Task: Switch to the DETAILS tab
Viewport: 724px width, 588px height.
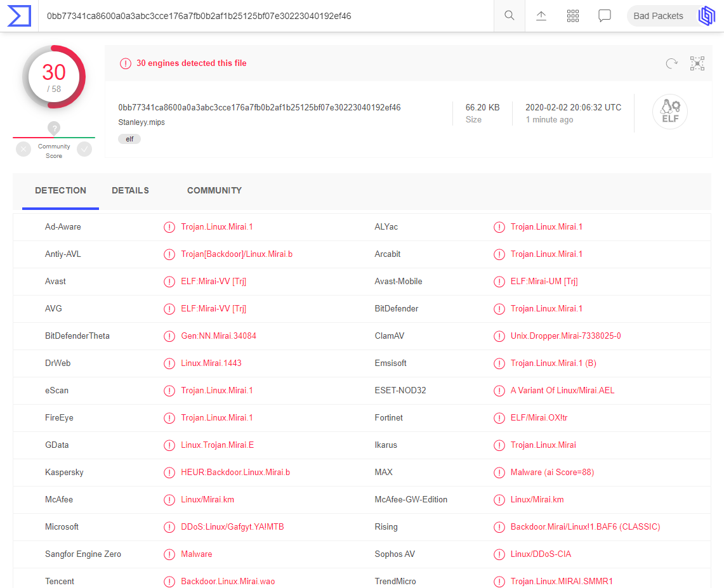Action: 130,191
